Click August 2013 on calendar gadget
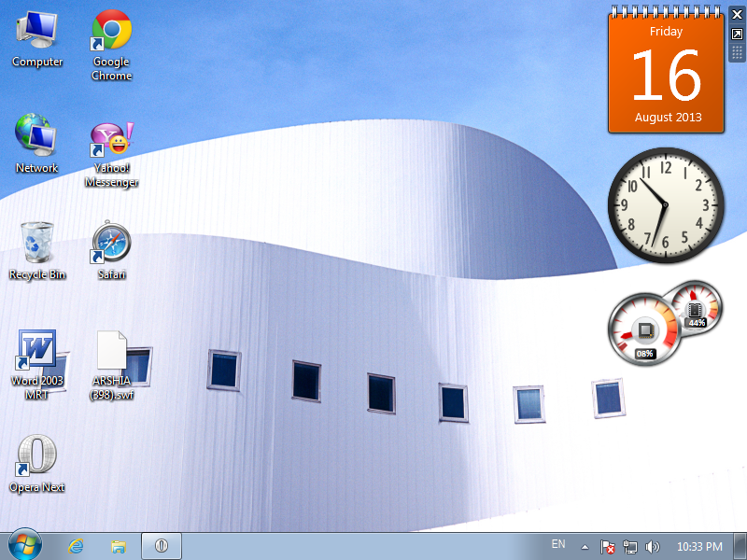 668,118
